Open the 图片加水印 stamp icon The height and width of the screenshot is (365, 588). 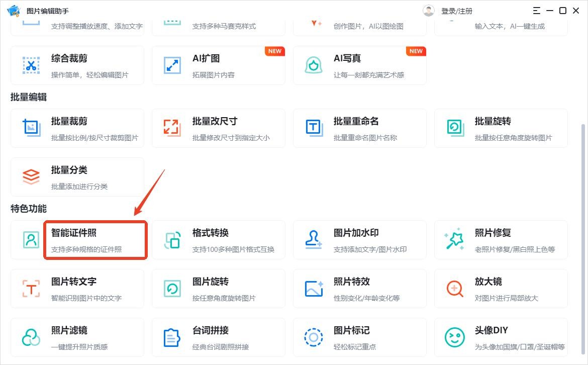tap(314, 240)
